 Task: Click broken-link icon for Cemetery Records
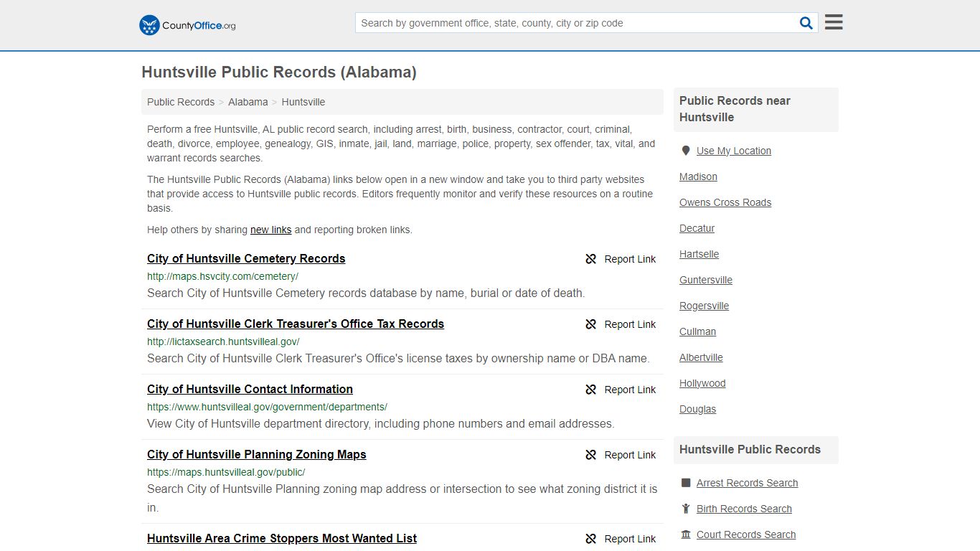click(x=591, y=259)
